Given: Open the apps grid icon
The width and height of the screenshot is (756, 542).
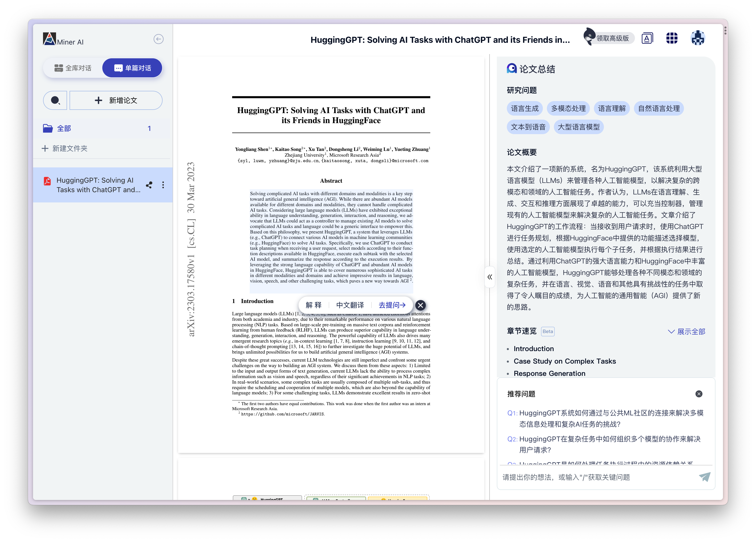Looking at the screenshot, I should [671, 38].
